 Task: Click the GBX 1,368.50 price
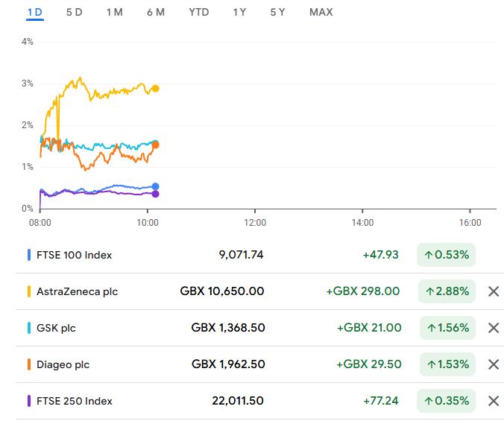228,328
